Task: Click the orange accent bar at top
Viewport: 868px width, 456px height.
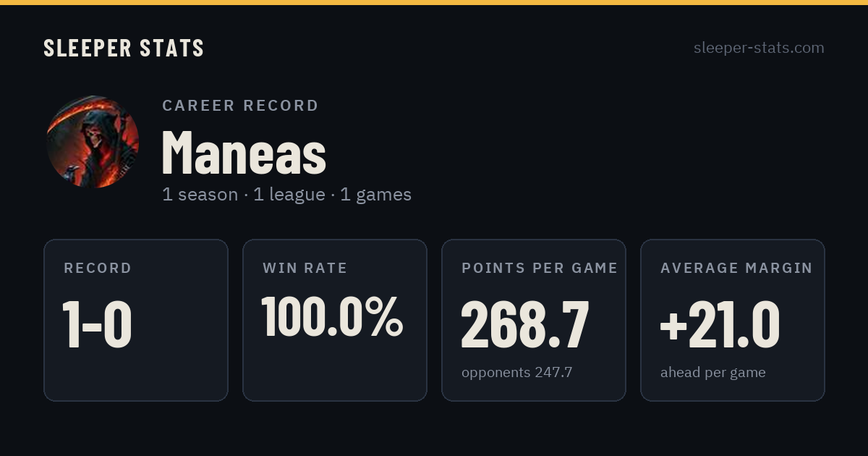Action: (434, 2)
